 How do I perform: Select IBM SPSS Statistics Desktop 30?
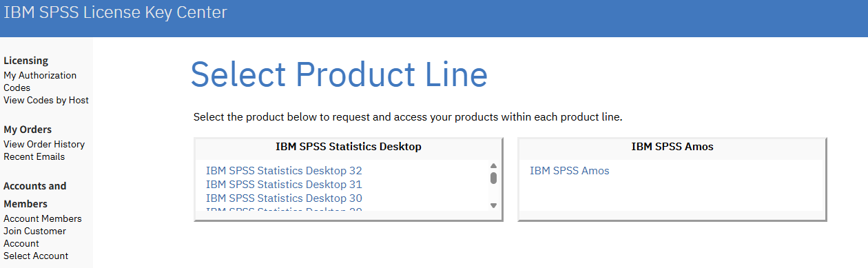click(284, 198)
